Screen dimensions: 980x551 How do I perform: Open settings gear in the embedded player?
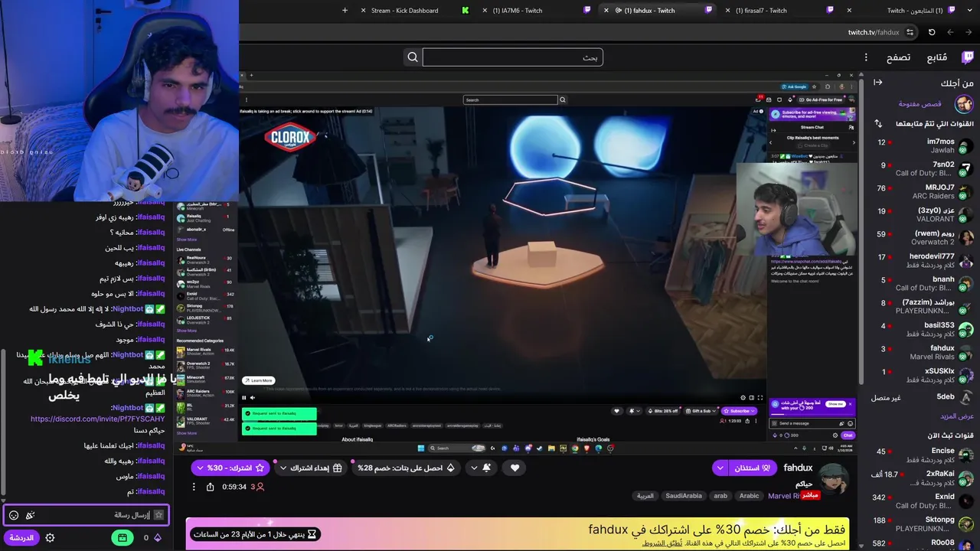pos(742,397)
